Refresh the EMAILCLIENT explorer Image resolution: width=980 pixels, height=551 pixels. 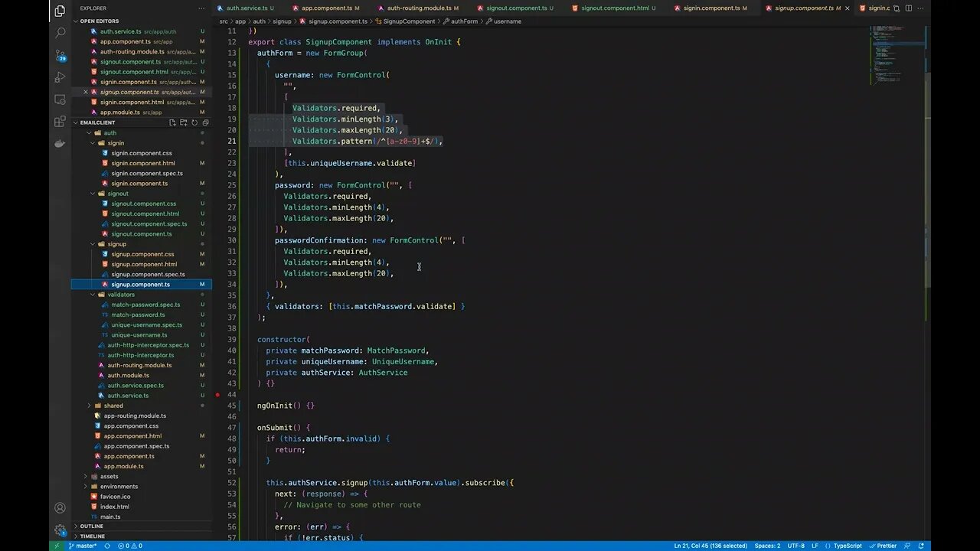click(194, 122)
